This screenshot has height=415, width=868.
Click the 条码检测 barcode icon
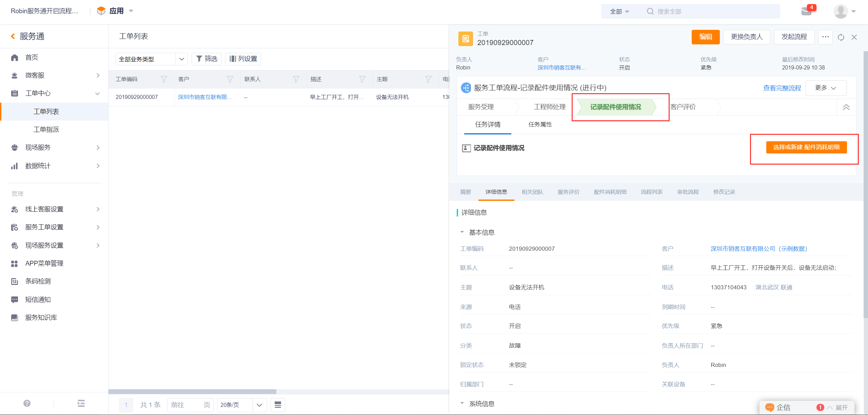point(15,282)
